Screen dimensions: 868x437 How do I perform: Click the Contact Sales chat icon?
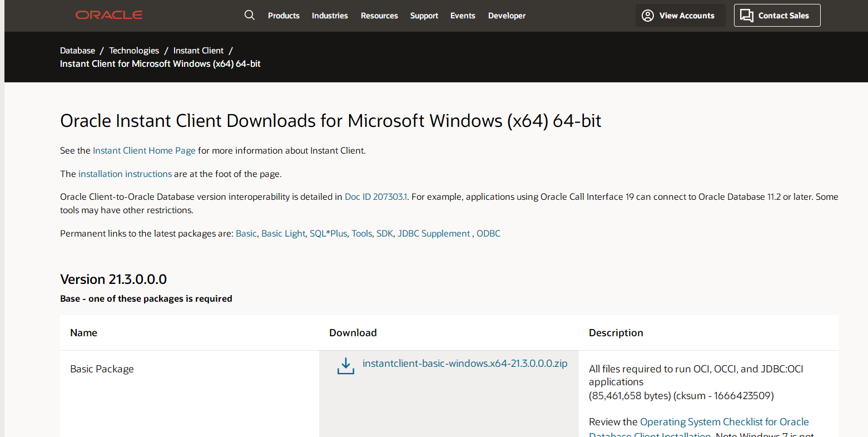(x=747, y=16)
